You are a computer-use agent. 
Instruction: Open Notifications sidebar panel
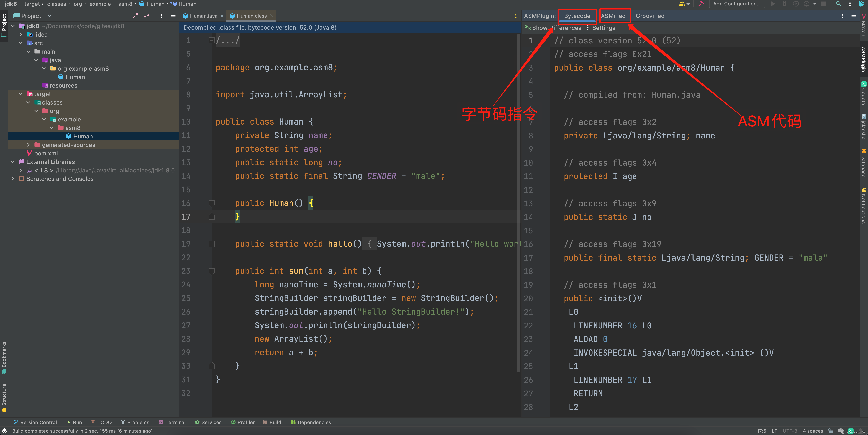coord(864,205)
